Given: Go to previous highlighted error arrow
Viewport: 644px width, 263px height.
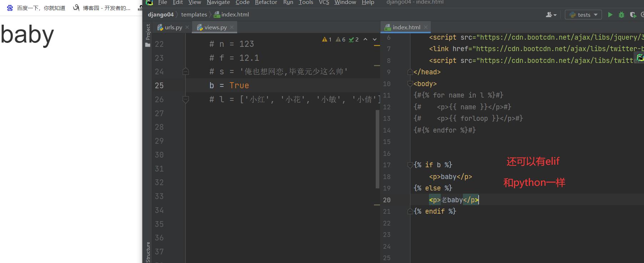Looking at the screenshot, I should pos(365,40).
